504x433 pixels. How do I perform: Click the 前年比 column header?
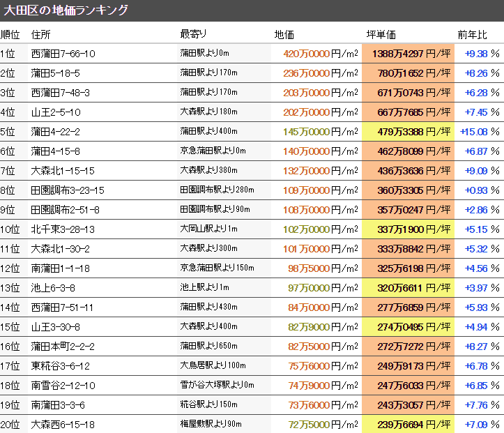[472, 34]
